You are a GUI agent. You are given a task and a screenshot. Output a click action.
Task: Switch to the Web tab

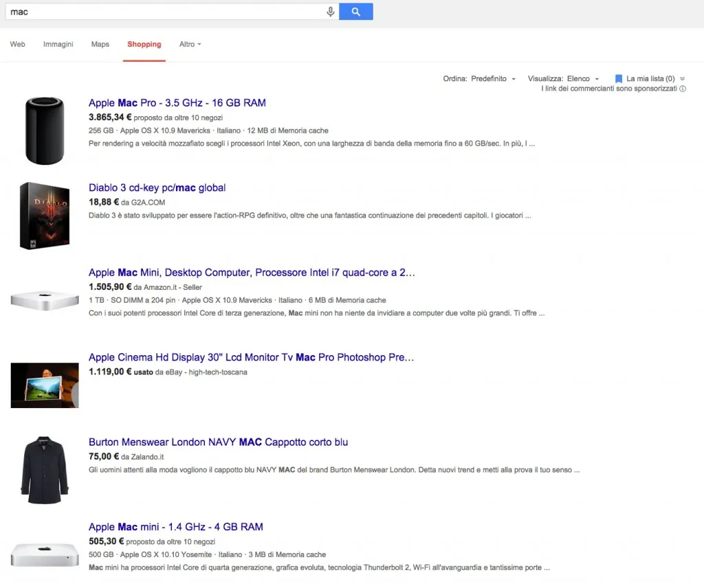[x=17, y=44]
